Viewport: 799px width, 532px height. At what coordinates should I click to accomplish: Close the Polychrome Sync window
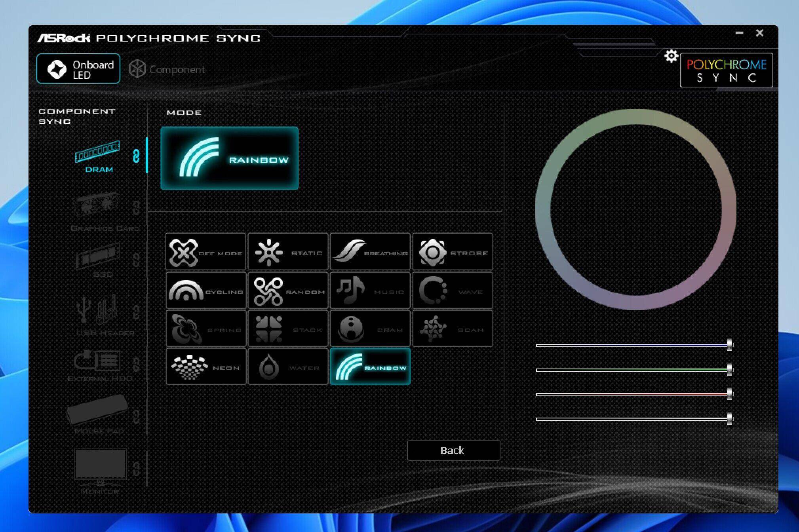click(759, 33)
